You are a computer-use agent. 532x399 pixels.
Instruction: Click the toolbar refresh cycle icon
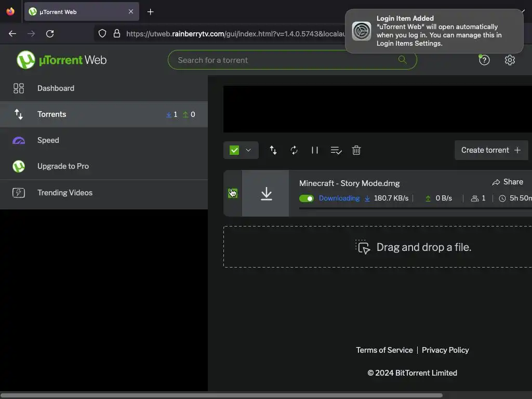coord(294,150)
